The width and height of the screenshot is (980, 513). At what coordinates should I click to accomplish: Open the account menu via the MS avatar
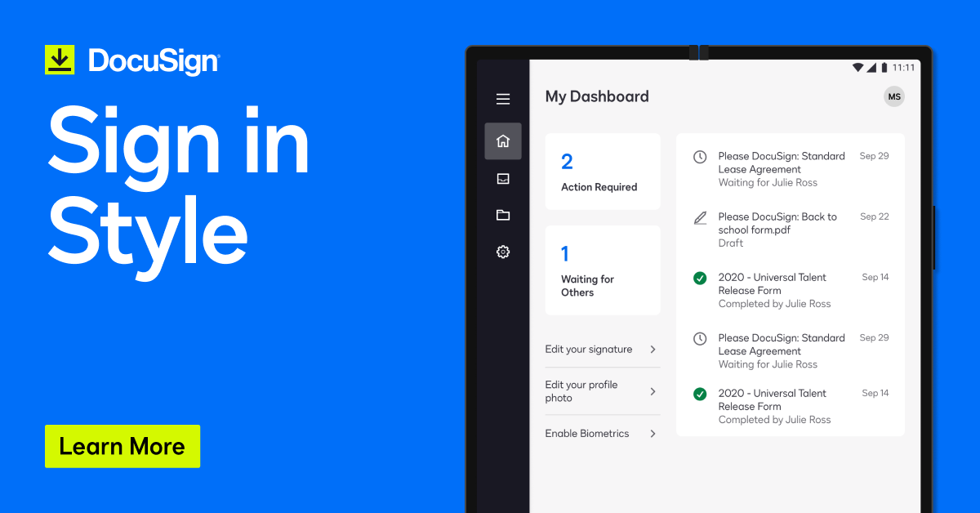[x=893, y=96]
